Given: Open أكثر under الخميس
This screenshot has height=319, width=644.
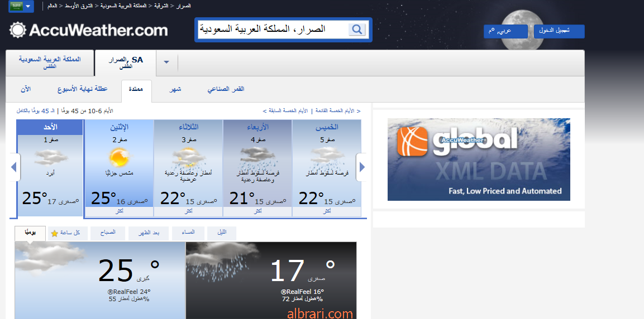Looking at the screenshot, I should click(x=327, y=211).
